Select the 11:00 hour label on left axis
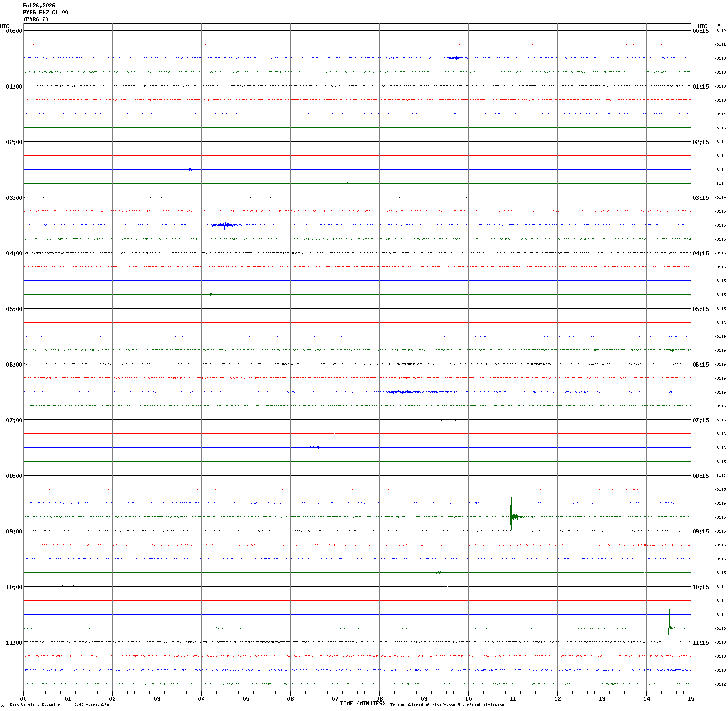728x711 pixels. point(14,643)
